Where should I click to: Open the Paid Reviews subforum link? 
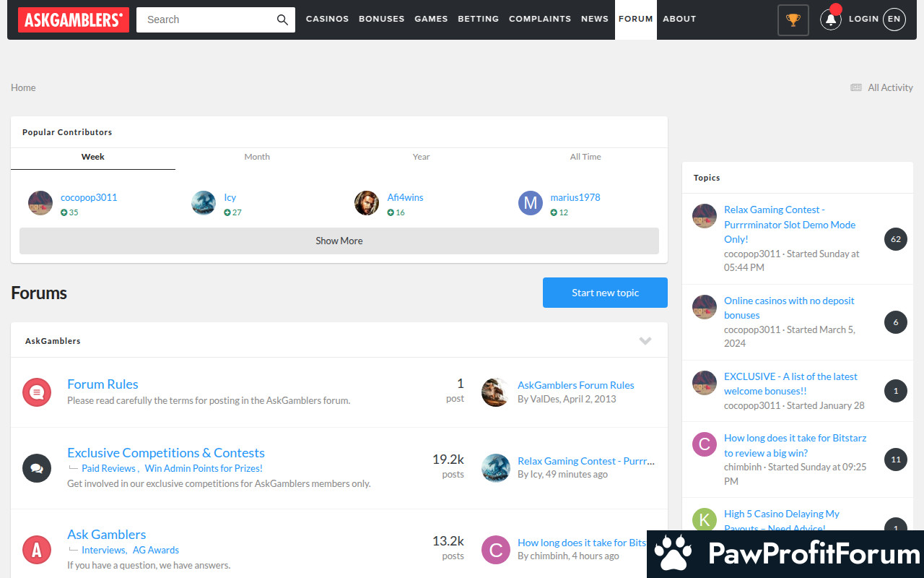[108, 468]
